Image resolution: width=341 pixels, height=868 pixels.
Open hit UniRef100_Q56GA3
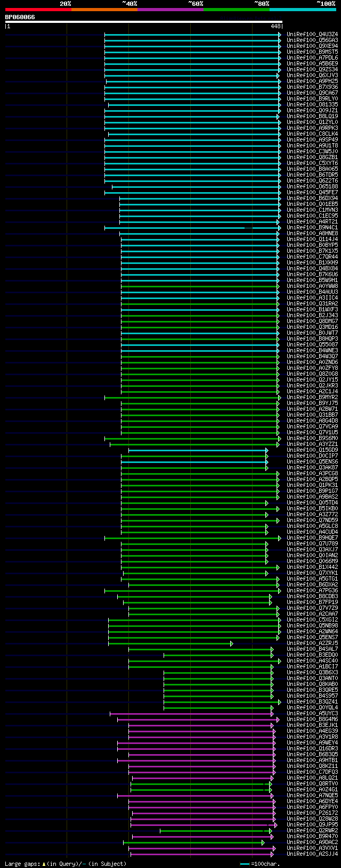(x=312, y=40)
